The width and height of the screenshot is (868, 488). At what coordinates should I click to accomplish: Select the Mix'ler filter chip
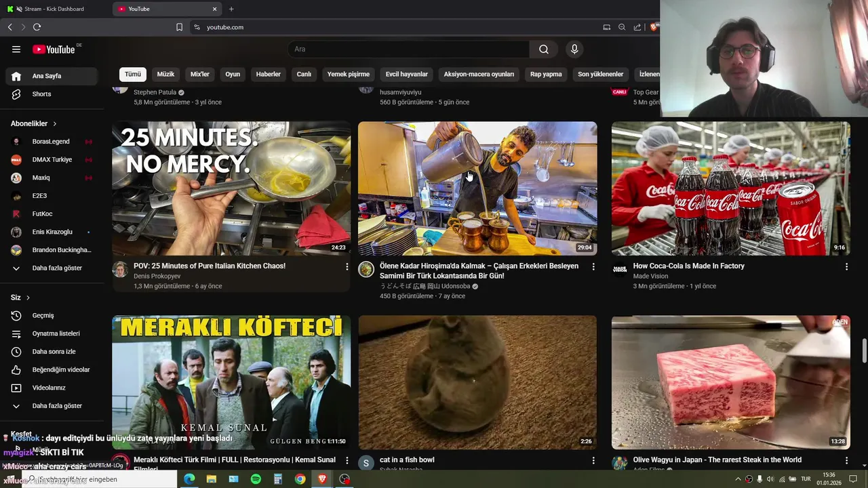pos(200,74)
